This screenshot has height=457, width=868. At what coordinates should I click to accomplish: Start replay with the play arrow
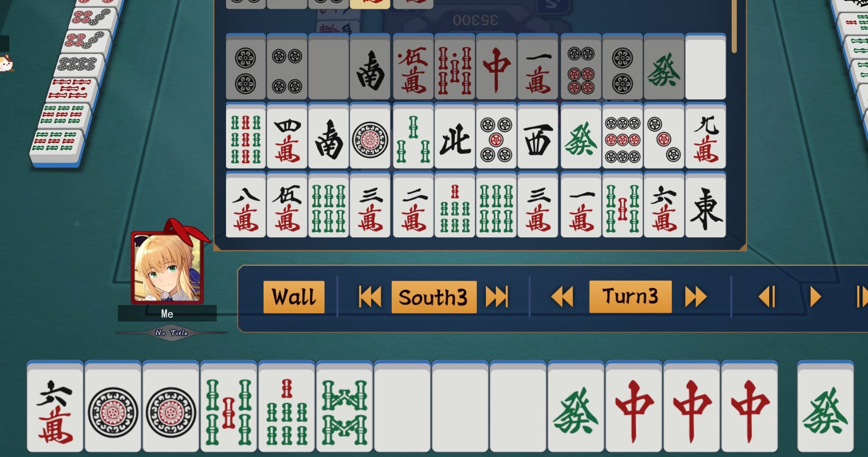[815, 297]
